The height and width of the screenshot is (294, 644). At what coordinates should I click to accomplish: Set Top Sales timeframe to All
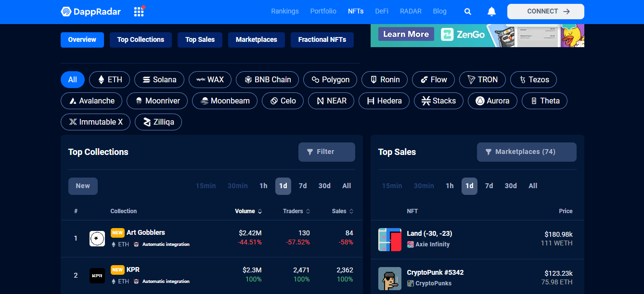(533, 186)
